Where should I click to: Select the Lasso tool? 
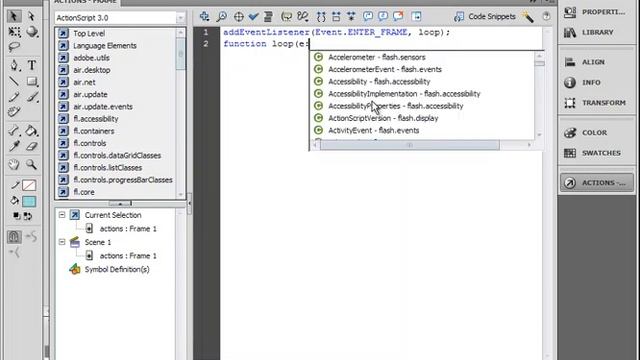(14, 47)
